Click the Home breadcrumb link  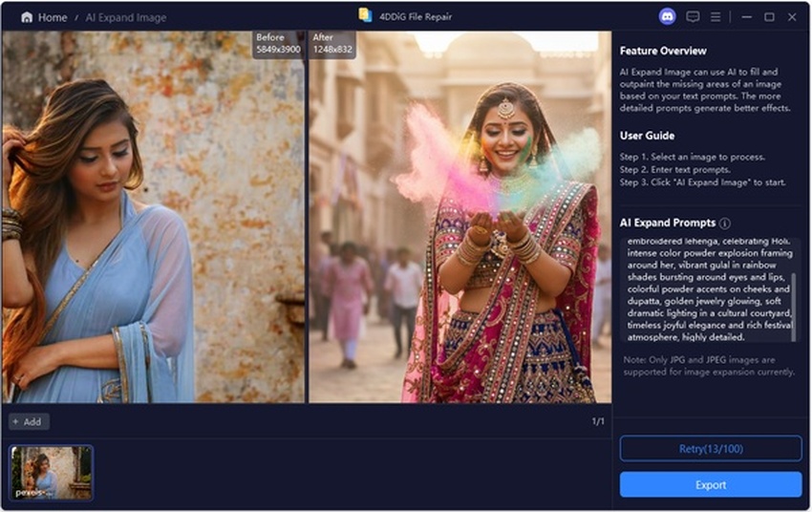coord(53,17)
